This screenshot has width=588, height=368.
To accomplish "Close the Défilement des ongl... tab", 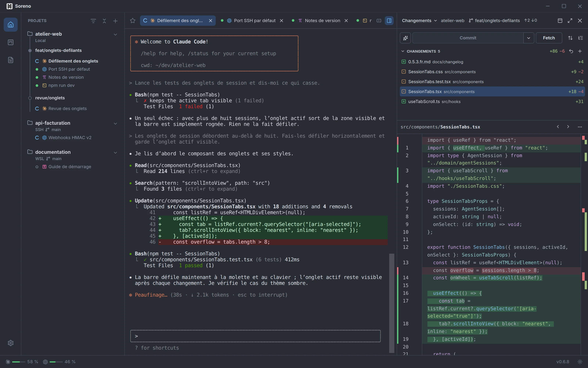I will (211, 21).
